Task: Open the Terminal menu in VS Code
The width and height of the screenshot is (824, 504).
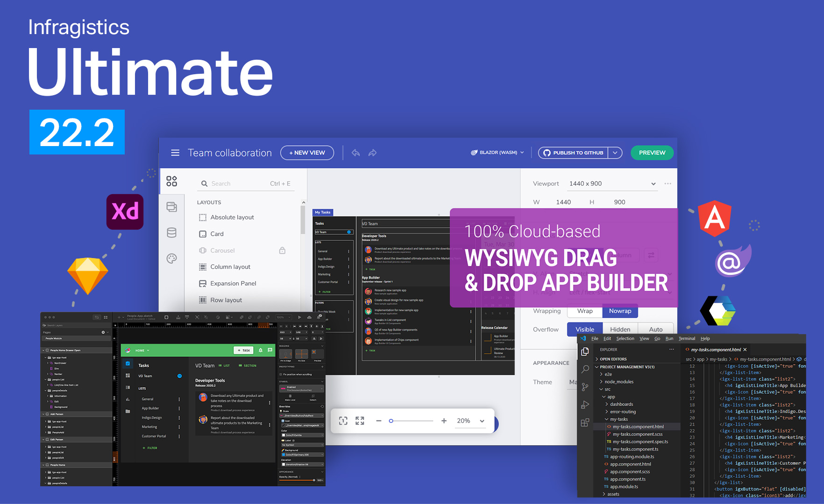Action: click(x=687, y=339)
